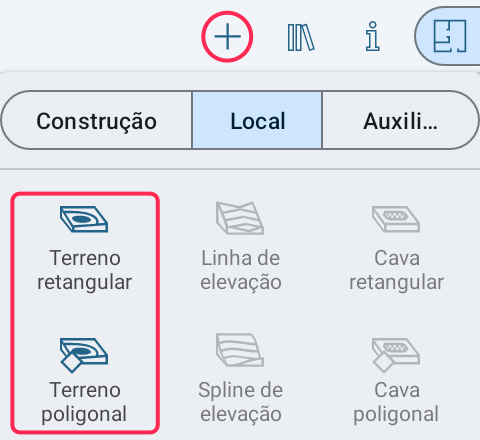Click the Terreno poligonal label
480x440 pixels.
tap(85, 402)
